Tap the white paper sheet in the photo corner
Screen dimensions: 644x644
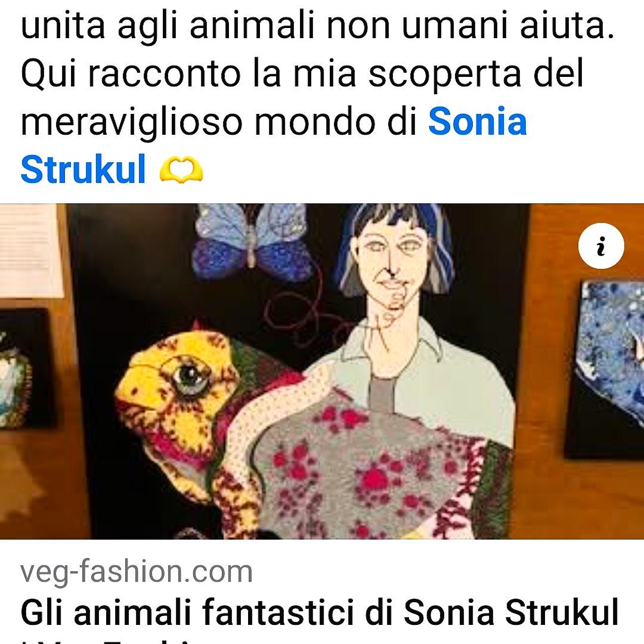30,251
